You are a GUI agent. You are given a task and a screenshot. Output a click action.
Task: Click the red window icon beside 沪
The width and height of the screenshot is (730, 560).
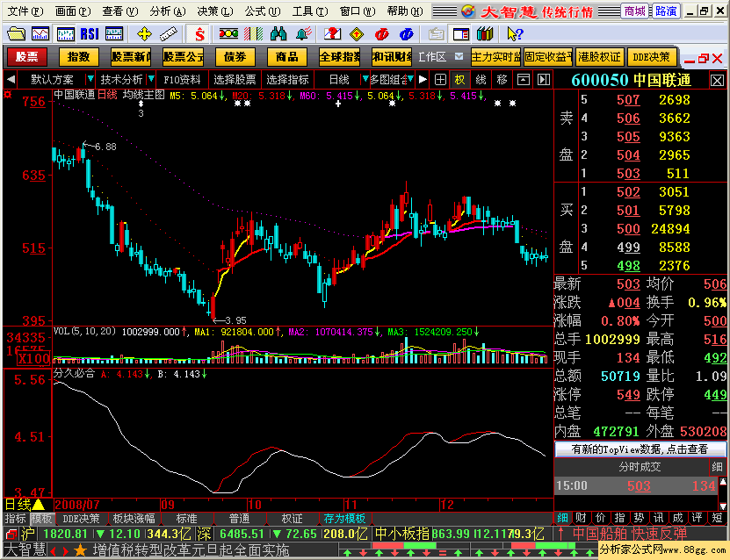point(11,534)
